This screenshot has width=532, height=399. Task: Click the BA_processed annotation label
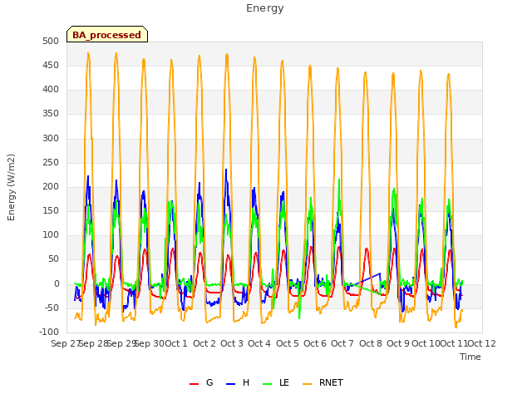107,35
